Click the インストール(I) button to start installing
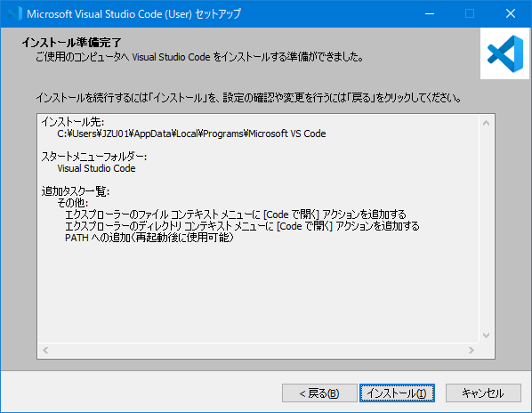The width and height of the screenshot is (532, 413). (397, 393)
